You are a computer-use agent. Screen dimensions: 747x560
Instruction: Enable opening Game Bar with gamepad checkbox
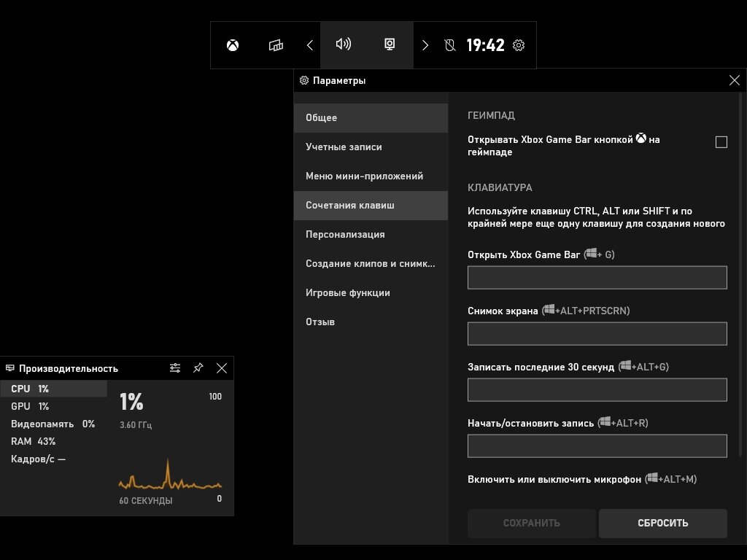(x=721, y=142)
